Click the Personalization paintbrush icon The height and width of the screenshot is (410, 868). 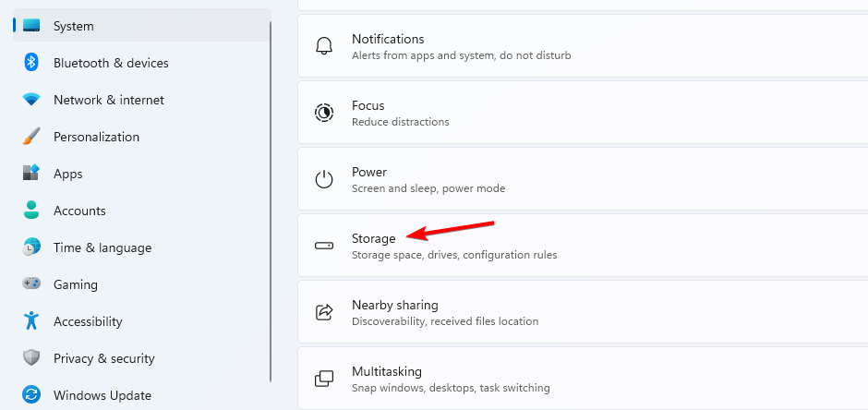[31, 137]
